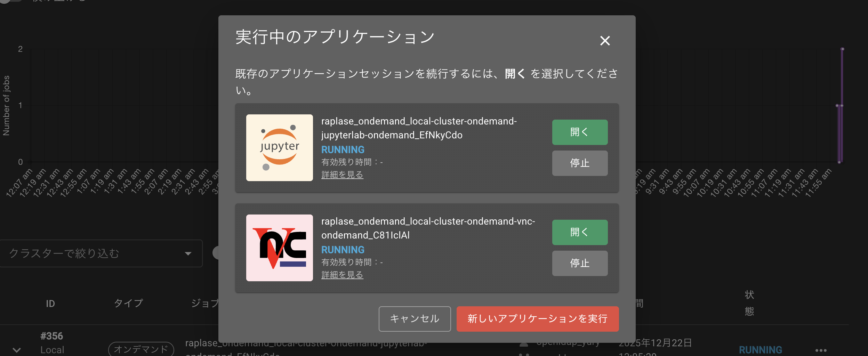Click the タイプ column header
The height and width of the screenshot is (356, 868).
point(128,303)
